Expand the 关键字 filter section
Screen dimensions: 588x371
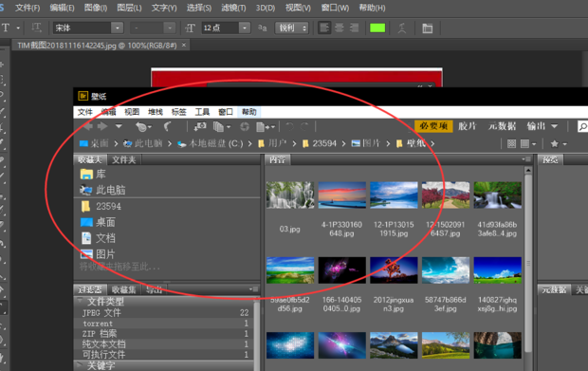coord(80,364)
